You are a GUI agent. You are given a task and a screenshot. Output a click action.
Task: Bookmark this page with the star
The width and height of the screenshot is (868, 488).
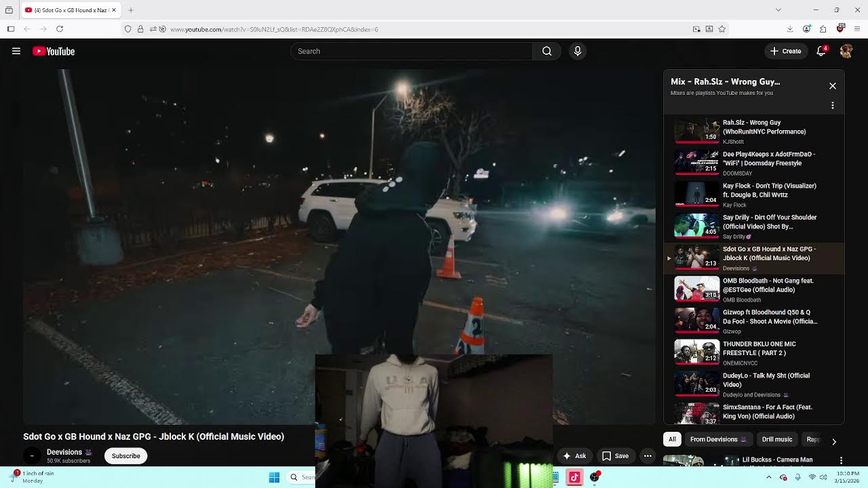[722, 29]
